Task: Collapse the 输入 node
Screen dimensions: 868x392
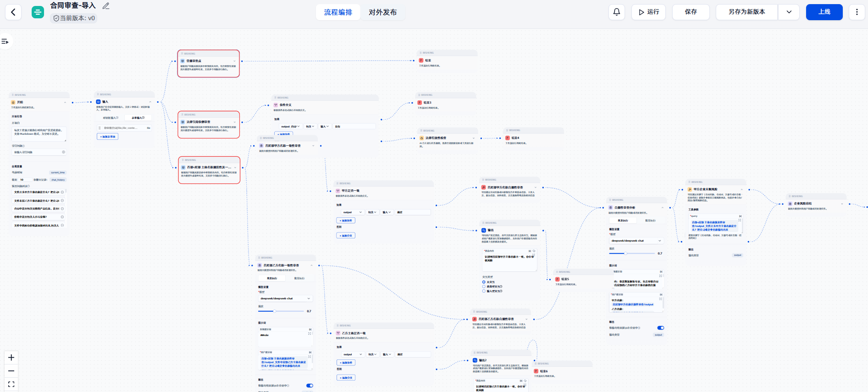Action: (x=151, y=102)
